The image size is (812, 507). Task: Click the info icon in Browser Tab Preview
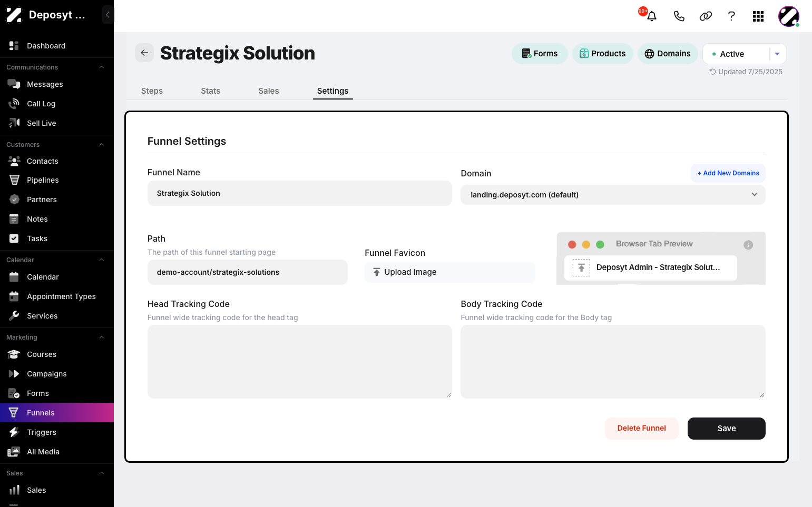748,245
